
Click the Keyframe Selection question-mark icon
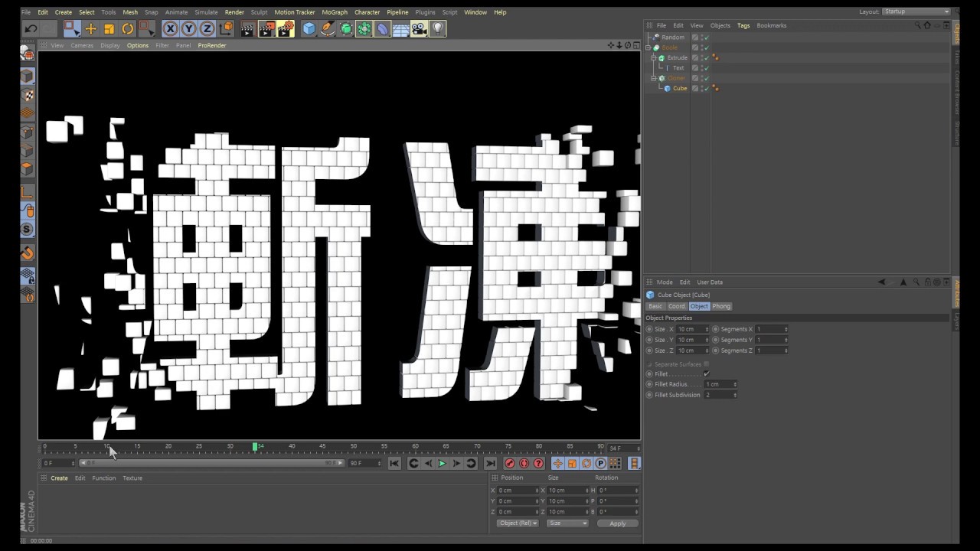[x=539, y=463]
